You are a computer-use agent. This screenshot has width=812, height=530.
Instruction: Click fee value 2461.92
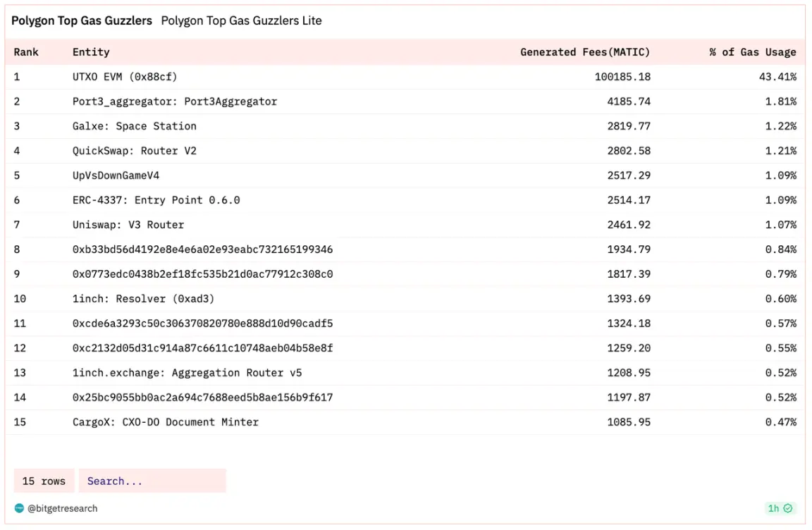pyautogui.click(x=629, y=225)
